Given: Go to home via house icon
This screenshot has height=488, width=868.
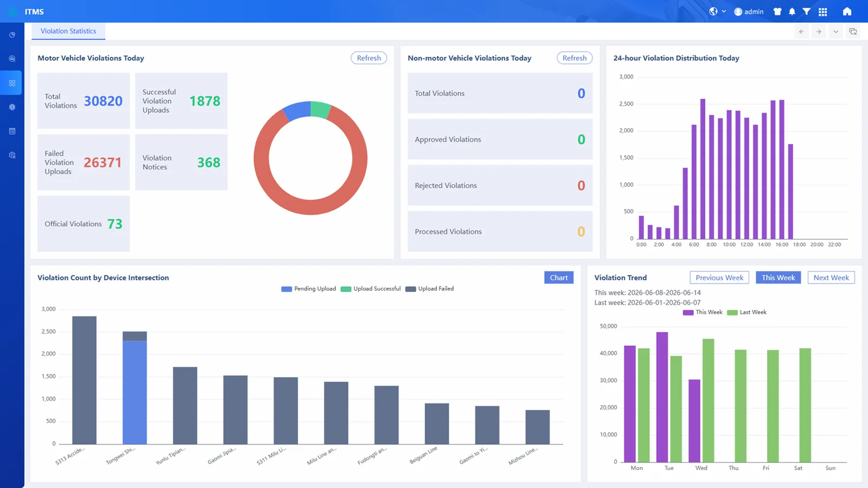Looking at the screenshot, I should (x=847, y=11).
